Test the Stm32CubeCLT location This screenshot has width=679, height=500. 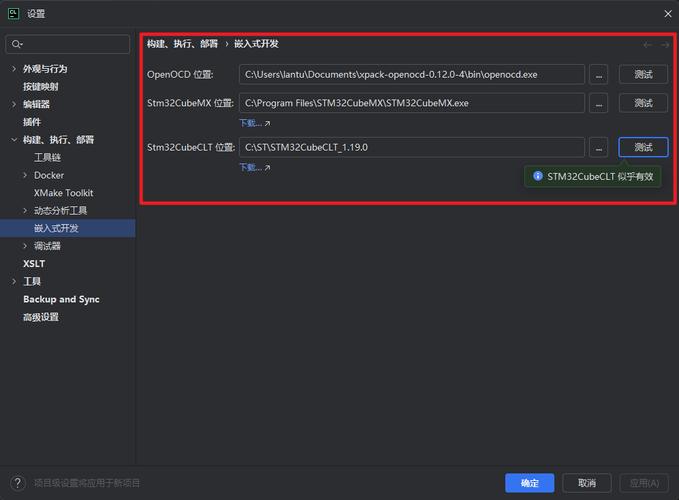point(643,147)
